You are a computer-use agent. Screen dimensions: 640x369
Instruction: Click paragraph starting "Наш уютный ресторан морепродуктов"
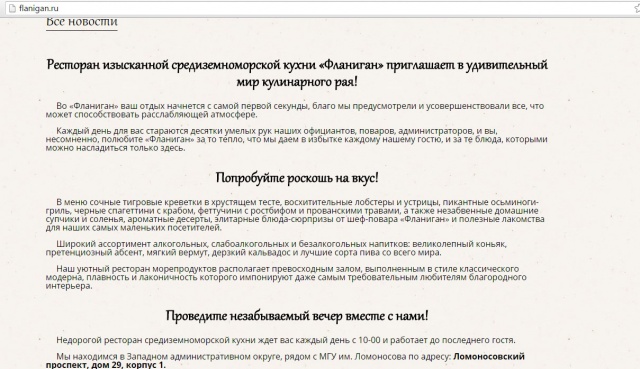(x=286, y=277)
